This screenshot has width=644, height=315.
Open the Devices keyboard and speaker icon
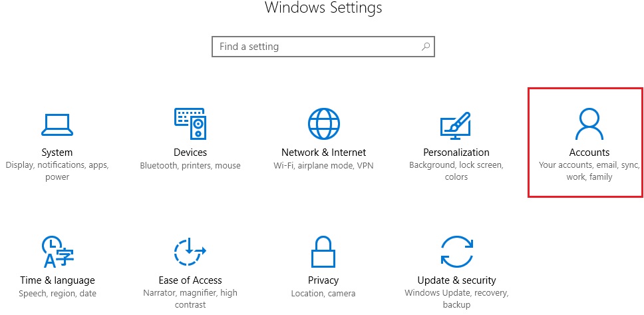(x=190, y=124)
